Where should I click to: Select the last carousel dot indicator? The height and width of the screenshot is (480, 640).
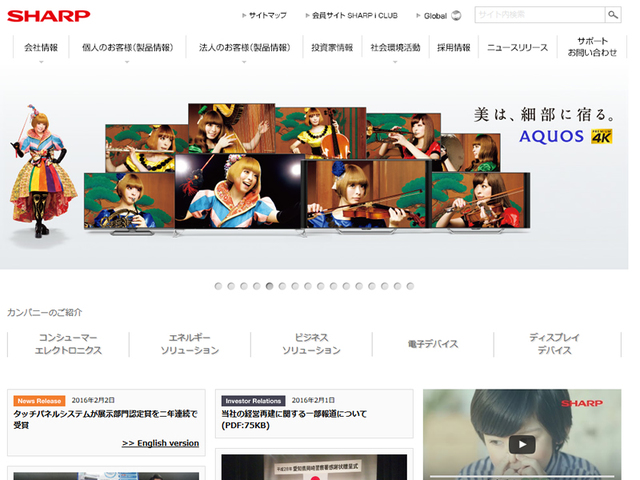pos(409,286)
